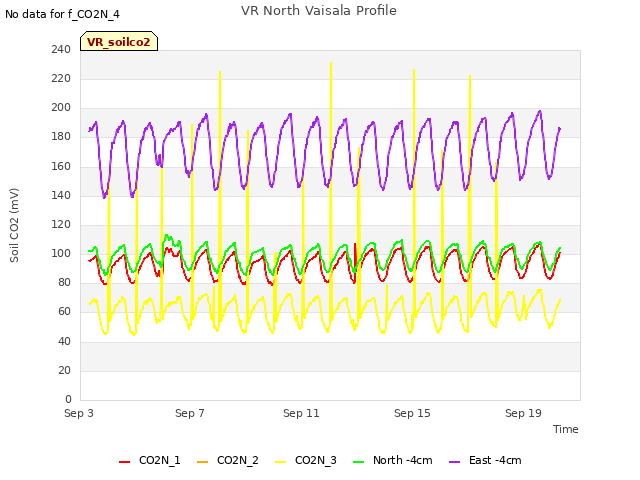Click the Soil CO2 (mV) axis label
This screenshot has height=480, width=640.
coord(14,225)
